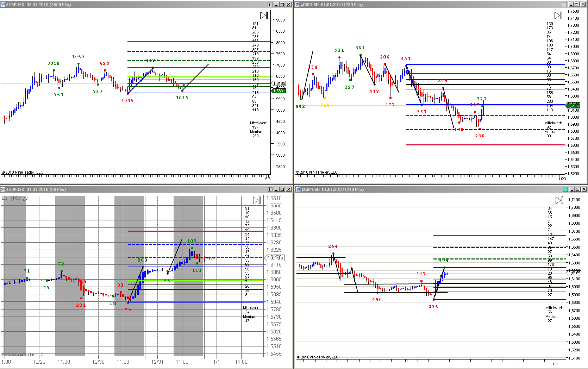Click the DailyRange label in 60 Min chart
Viewport: 588px width, 369px height.
click(x=15, y=198)
